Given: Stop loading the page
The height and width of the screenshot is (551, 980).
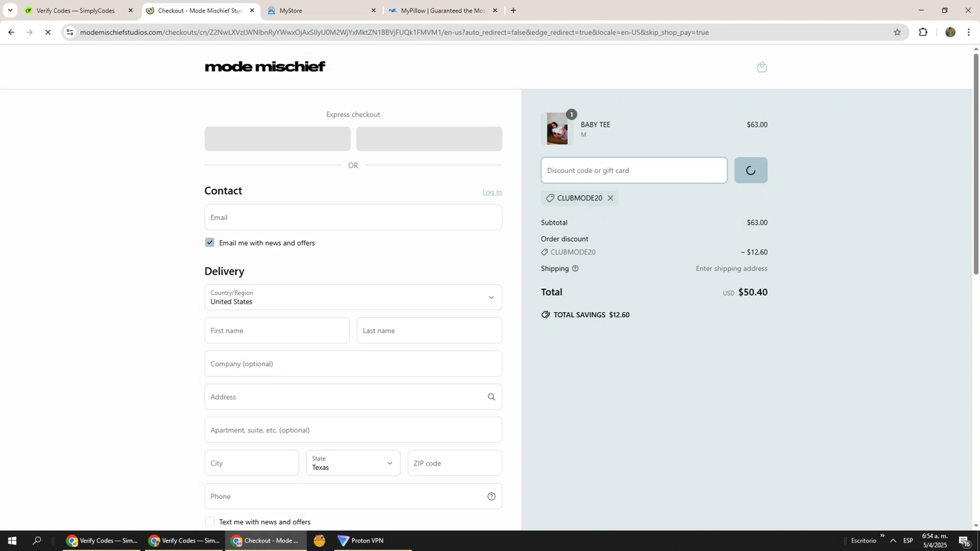Looking at the screenshot, I should tap(48, 32).
